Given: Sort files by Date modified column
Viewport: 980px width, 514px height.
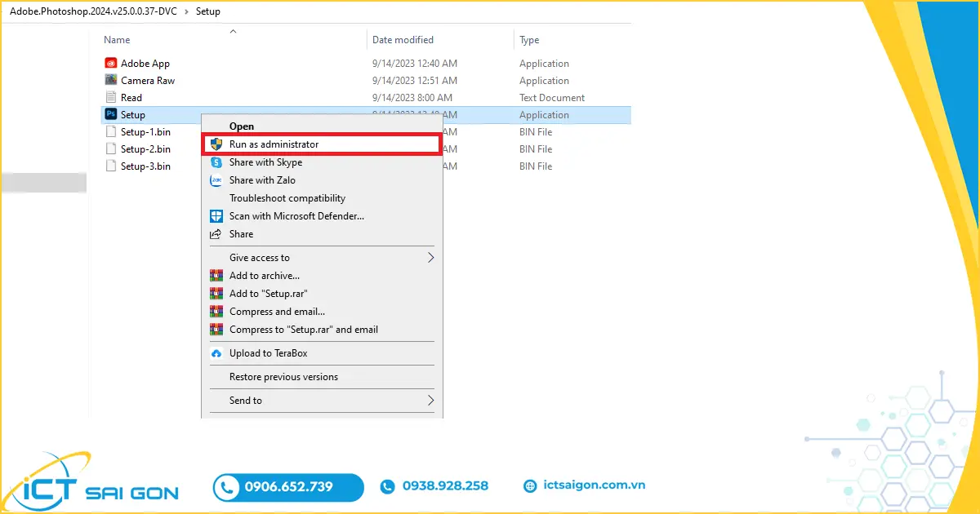Looking at the screenshot, I should coord(403,40).
